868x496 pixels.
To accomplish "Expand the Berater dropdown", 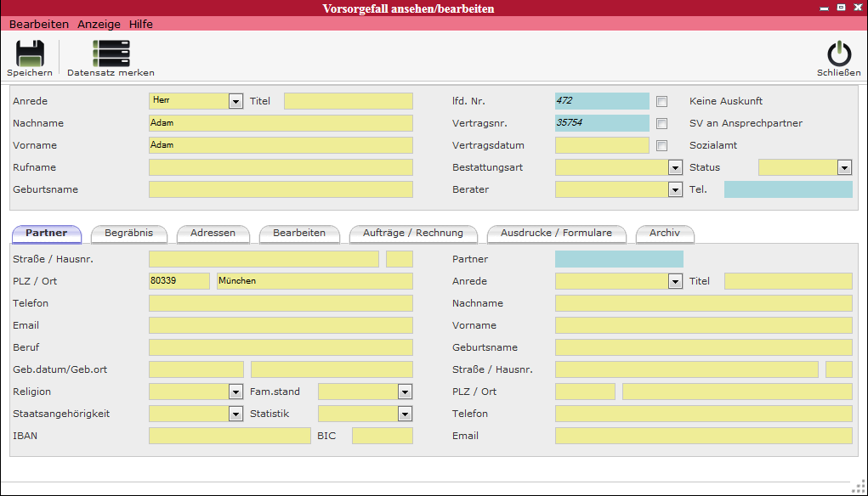I will click(x=675, y=189).
